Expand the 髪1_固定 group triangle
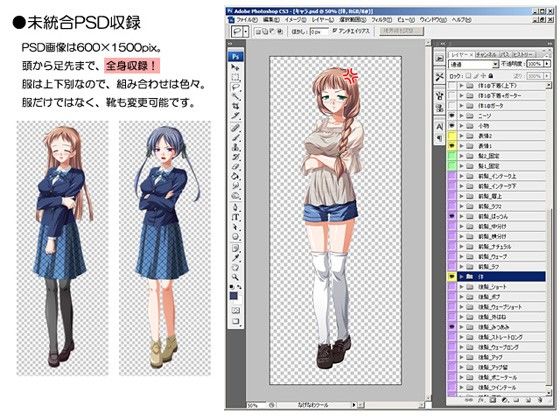This screenshot has width=560, height=420. [x=461, y=166]
